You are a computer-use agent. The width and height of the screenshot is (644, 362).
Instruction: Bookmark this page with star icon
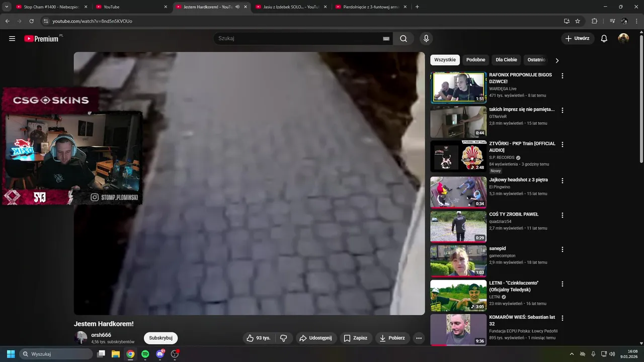[578, 21]
